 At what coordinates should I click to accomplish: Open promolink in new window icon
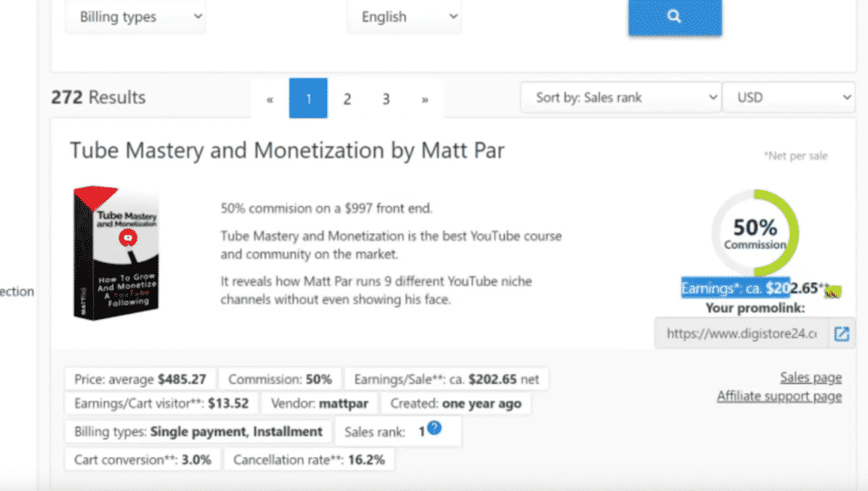[842, 333]
